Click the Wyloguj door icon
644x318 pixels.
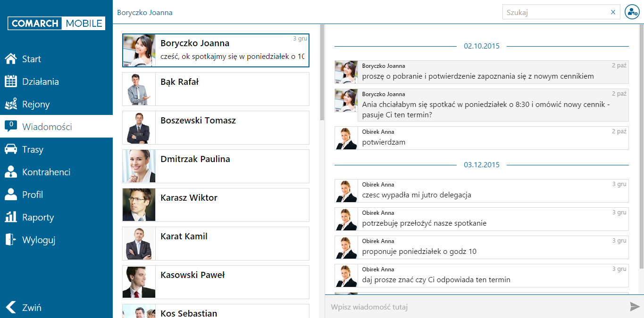(10, 240)
